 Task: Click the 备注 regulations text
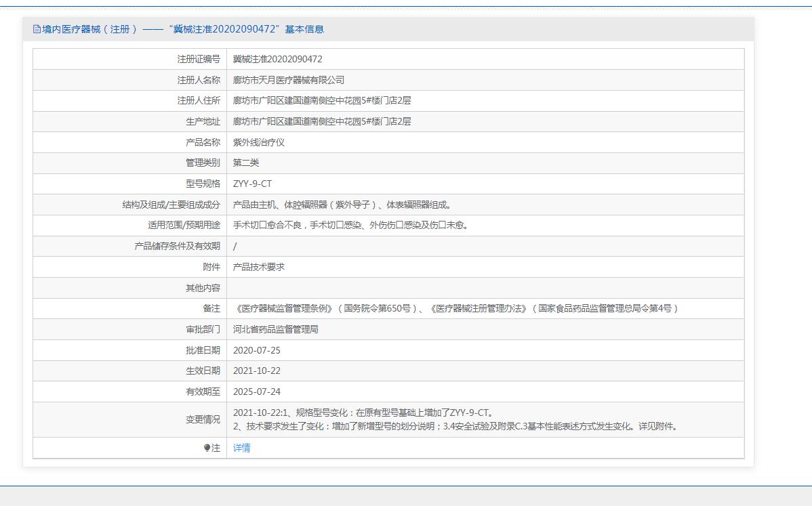tap(456, 308)
